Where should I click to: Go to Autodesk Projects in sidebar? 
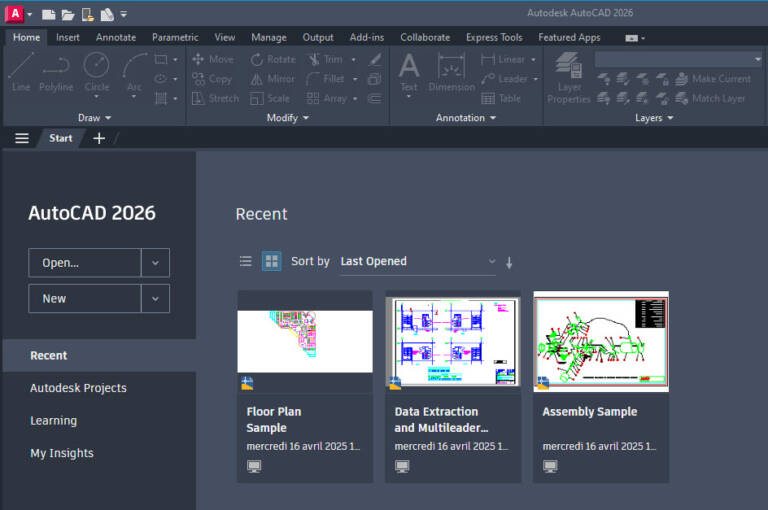coord(78,388)
